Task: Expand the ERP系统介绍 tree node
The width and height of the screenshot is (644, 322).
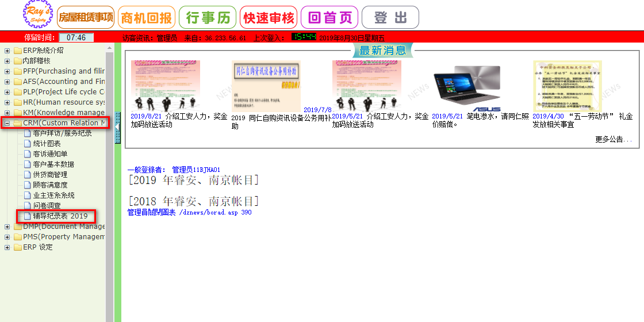Action: pos(7,51)
